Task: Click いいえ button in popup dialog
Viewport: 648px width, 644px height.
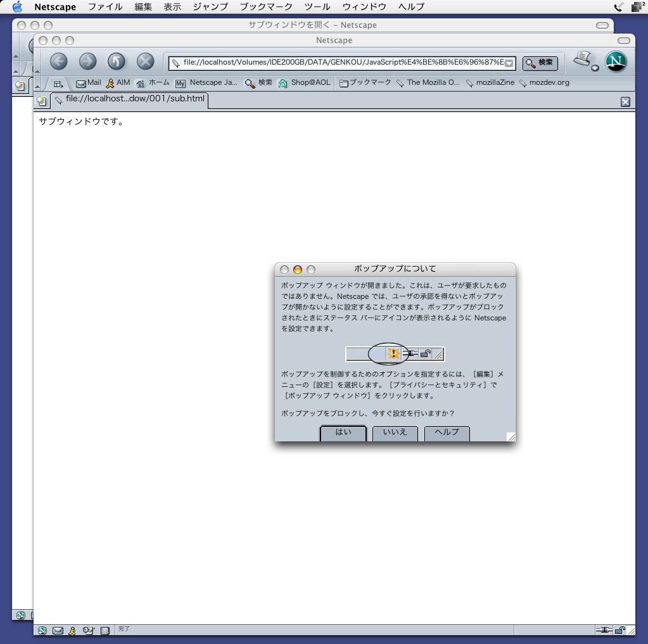Action: coord(395,433)
